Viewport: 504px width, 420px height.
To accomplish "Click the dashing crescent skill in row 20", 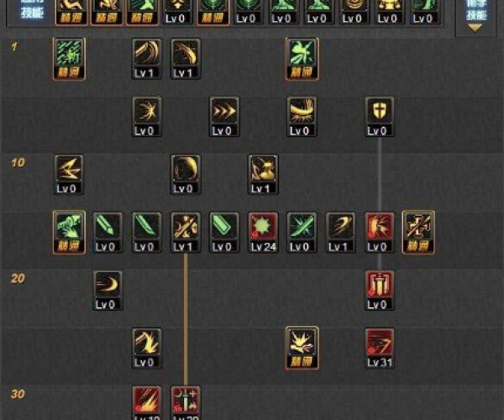I will [108, 290].
